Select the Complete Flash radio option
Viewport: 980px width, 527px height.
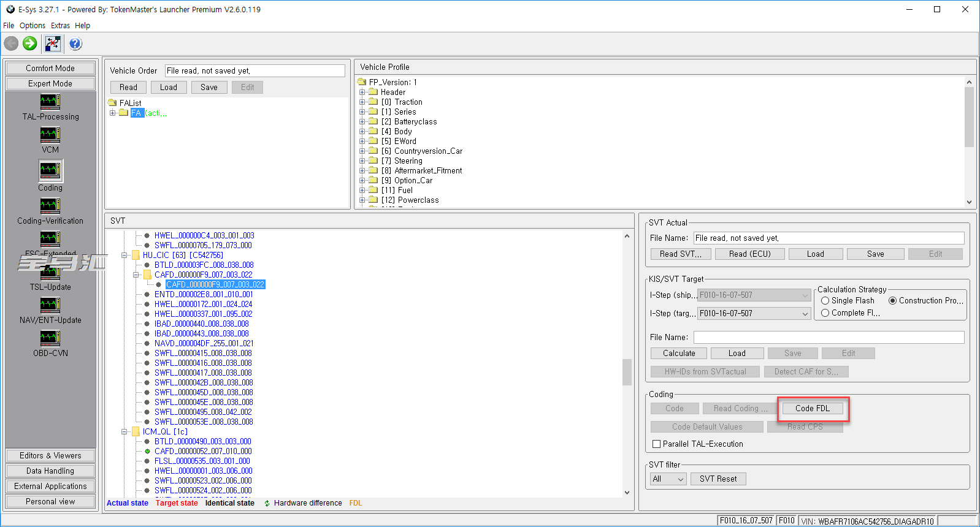(825, 313)
